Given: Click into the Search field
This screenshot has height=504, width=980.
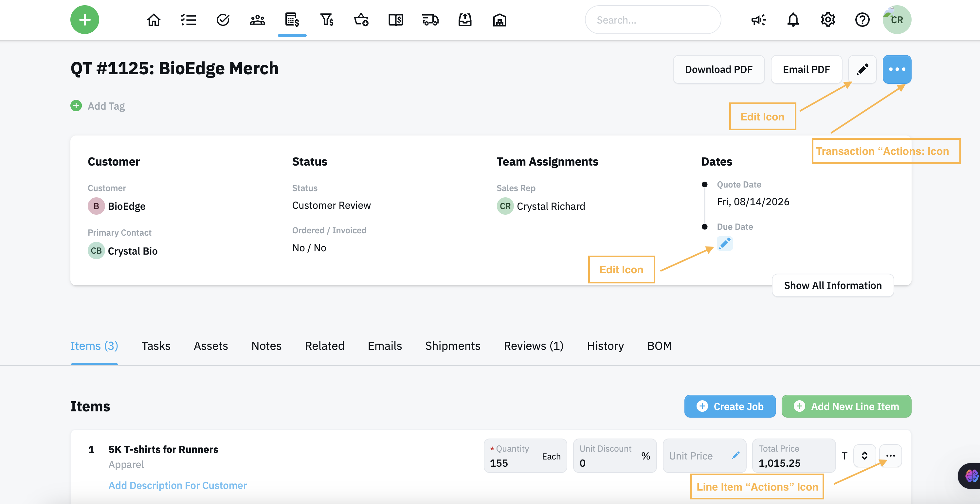Looking at the screenshot, I should tap(653, 20).
